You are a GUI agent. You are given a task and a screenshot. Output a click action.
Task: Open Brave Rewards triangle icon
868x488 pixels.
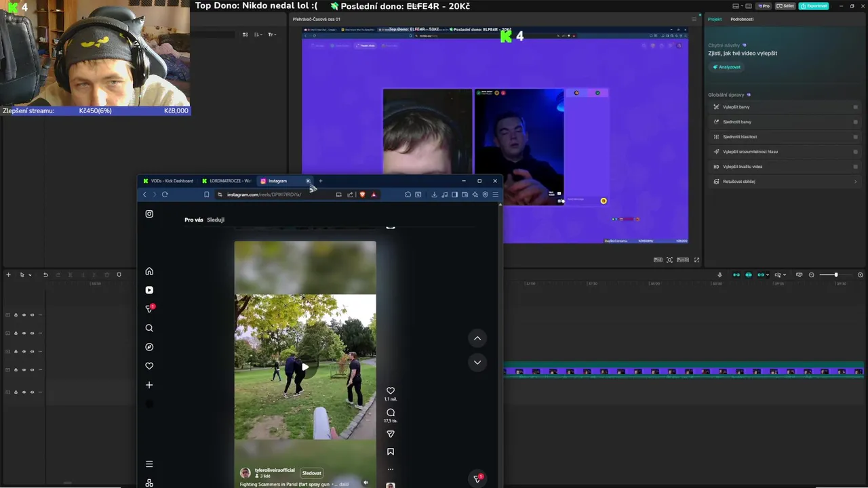point(374,195)
